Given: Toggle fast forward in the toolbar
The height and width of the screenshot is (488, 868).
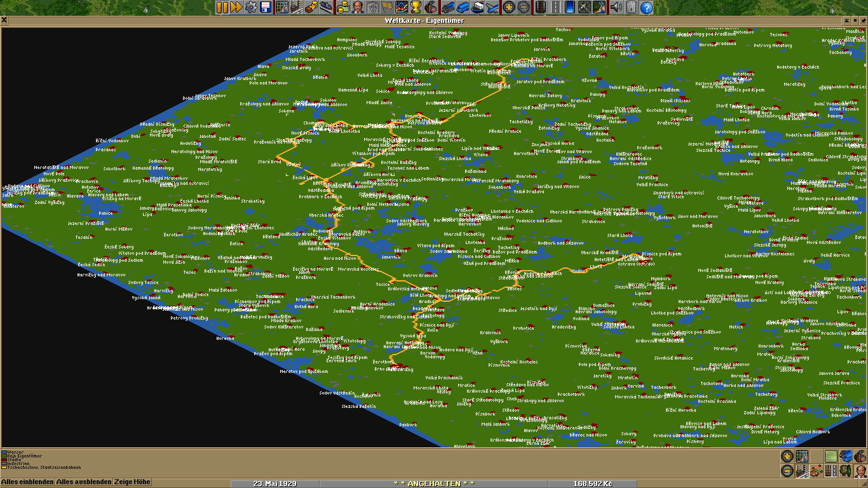Looking at the screenshot, I should tap(236, 8).
